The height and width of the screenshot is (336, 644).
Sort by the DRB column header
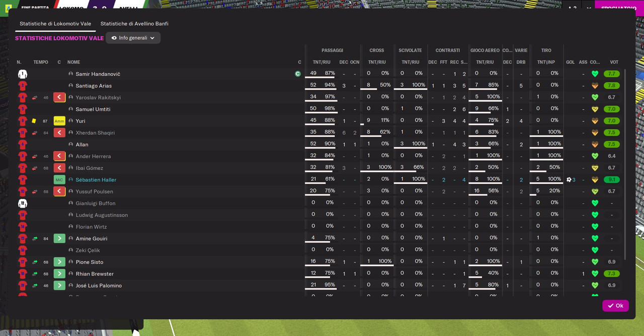point(521,62)
